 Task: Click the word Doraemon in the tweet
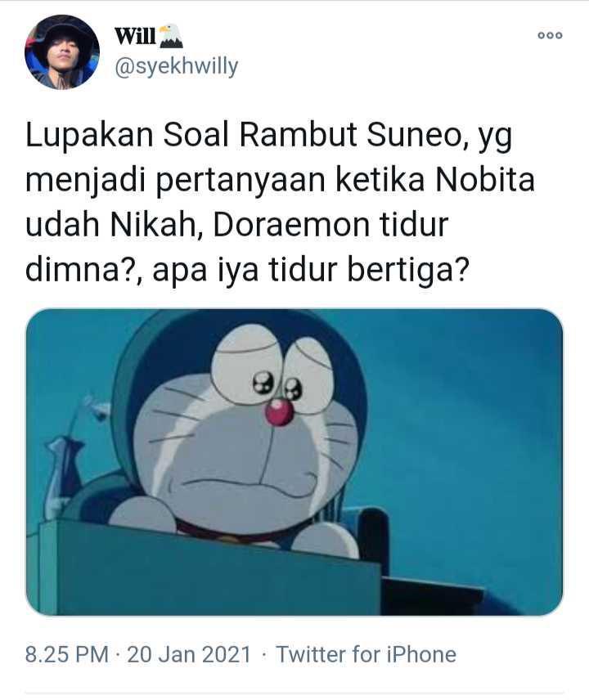tap(291, 225)
